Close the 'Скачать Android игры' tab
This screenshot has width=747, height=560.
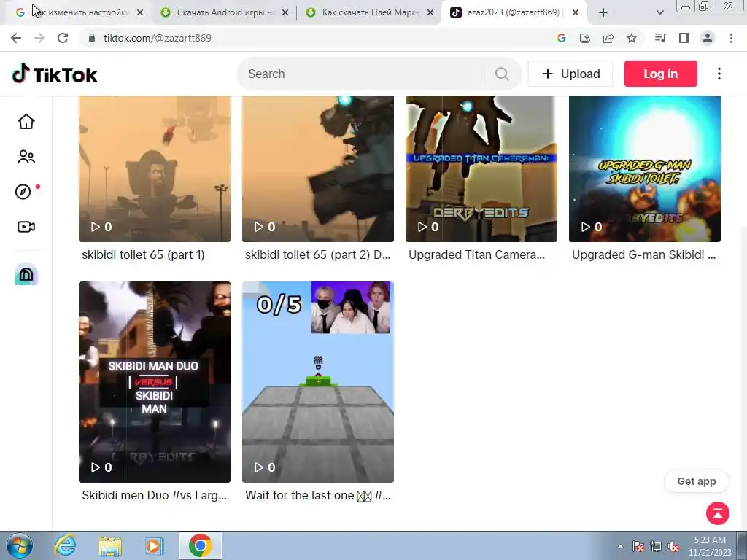pos(285,13)
